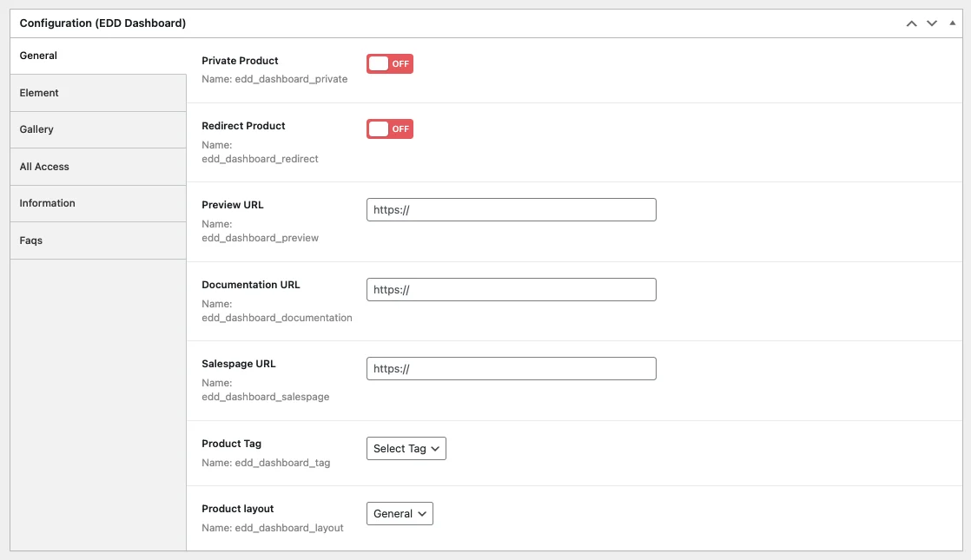This screenshot has width=971, height=560.
Task: Click the Redirect Product label
Action: (x=243, y=126)
